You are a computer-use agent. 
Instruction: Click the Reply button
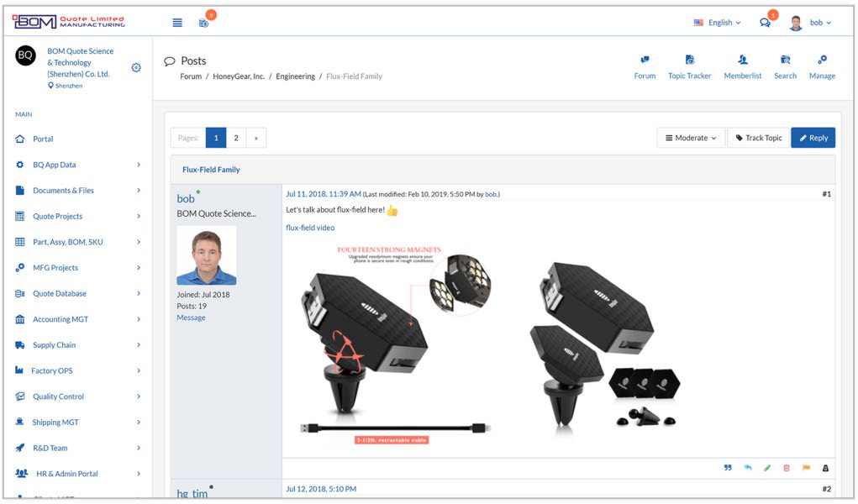point(813,138)
